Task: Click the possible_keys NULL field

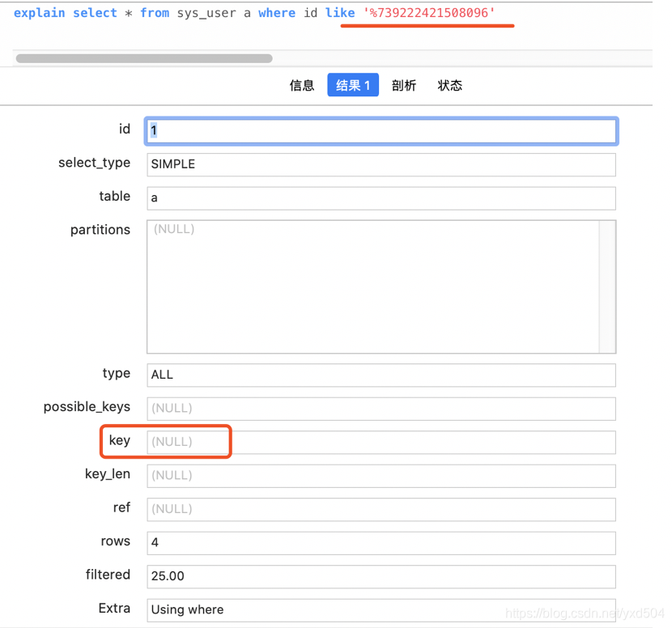Action: tap(381, 409)
